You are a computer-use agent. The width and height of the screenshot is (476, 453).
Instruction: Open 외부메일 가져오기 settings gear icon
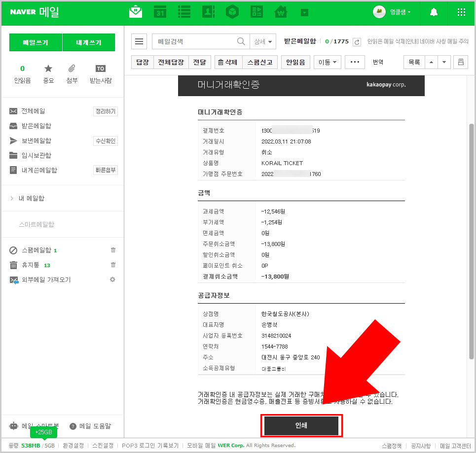coord(112,279)
